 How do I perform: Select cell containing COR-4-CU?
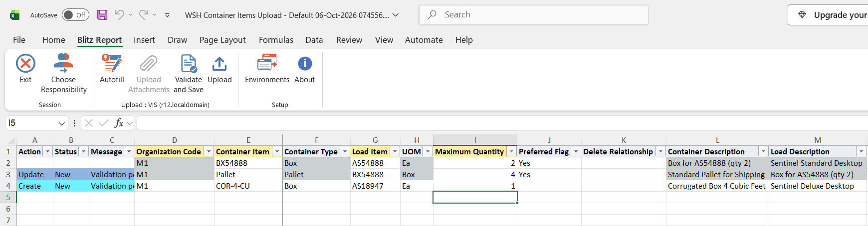[248, 186]
